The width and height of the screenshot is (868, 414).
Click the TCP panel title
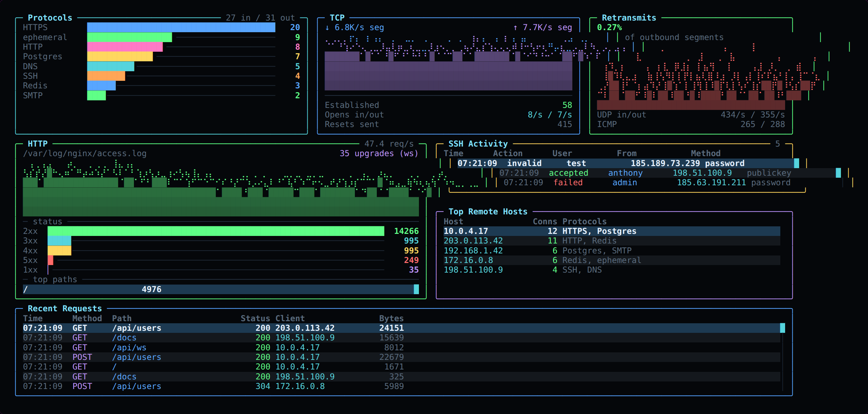pyautogui.click(x=337, y=18)
